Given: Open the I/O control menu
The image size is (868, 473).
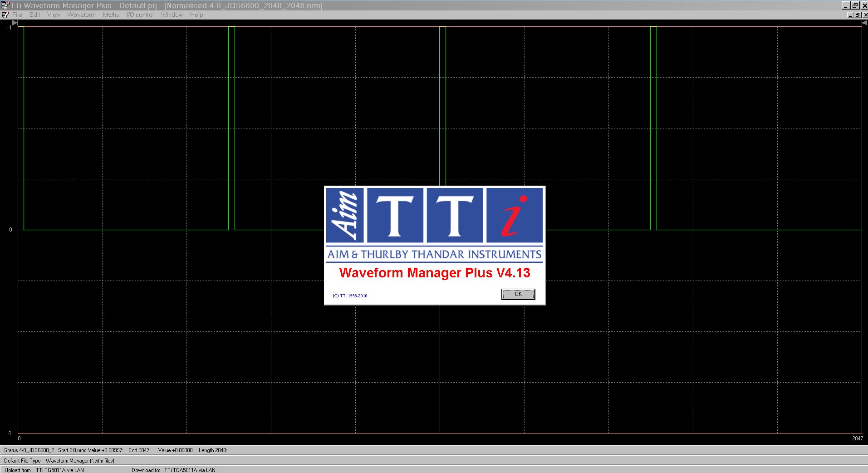Looking at the screenshot, I should click(140, 15).
